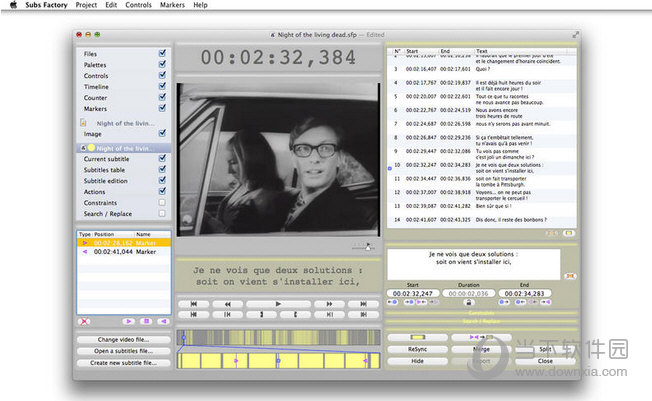This screenshot has width=652, height=401.
Task: Enable the Search / Replace checkbox
Action: coord(162,213)
